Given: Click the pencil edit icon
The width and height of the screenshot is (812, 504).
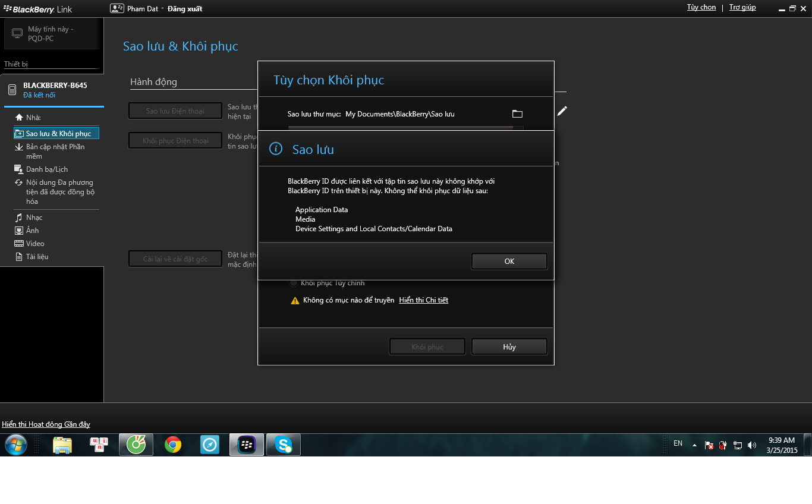Looking at the screenshot, I should (562, 111).
